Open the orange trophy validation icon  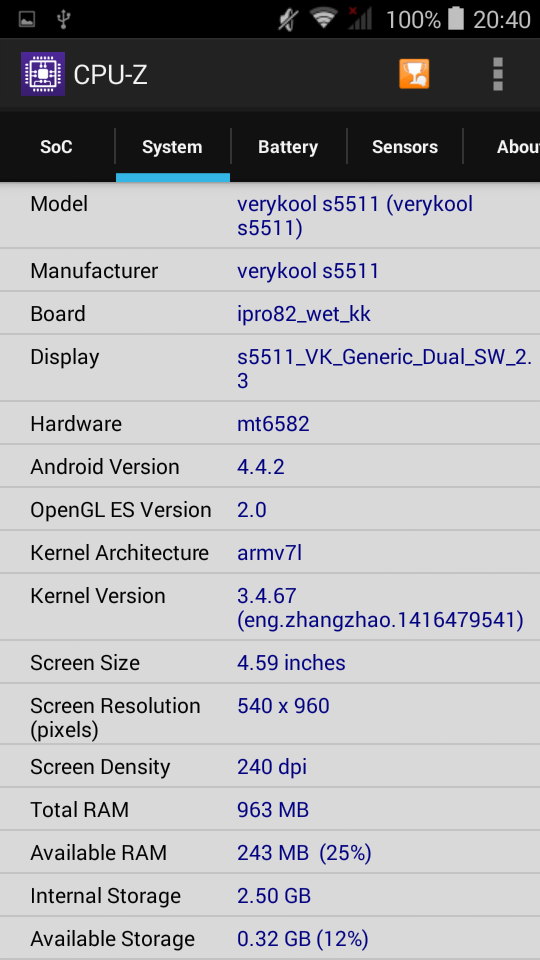click(414, 75)
